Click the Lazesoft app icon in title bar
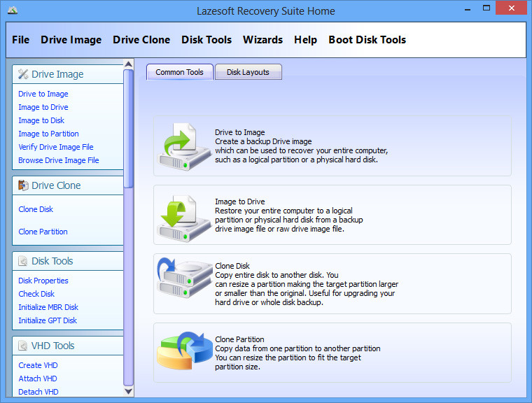Viewport: 532px width, 403px height. coord(13,10)
